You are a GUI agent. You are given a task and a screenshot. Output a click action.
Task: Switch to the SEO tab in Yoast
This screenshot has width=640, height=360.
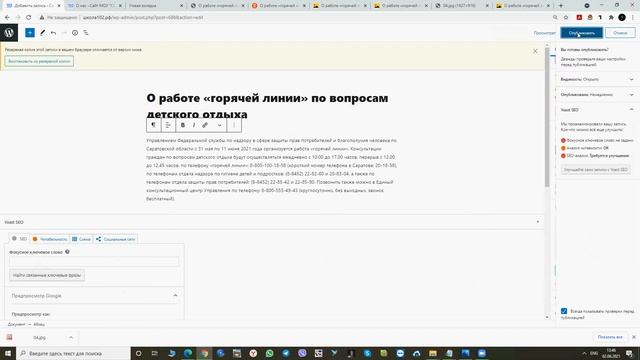(x=19, y=239)
